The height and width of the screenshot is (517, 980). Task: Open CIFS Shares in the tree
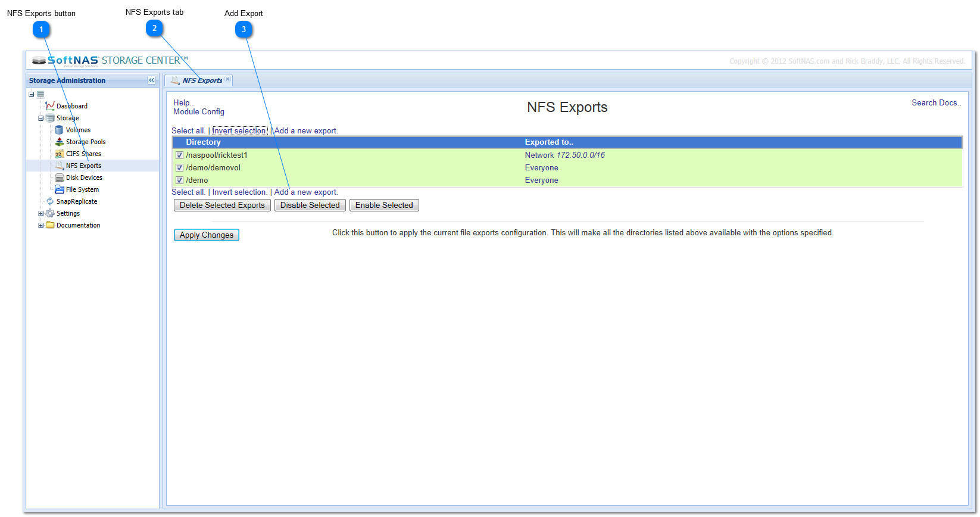click(83, 154)
